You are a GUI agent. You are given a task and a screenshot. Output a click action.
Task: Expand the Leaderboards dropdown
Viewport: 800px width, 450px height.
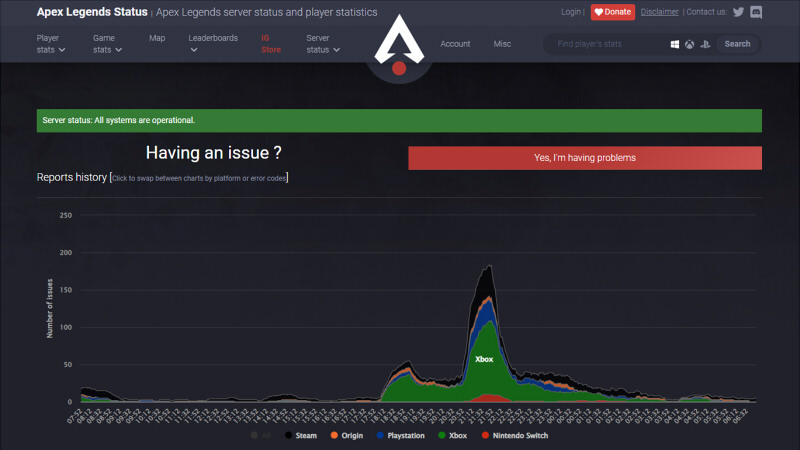[x=213, y=44]
